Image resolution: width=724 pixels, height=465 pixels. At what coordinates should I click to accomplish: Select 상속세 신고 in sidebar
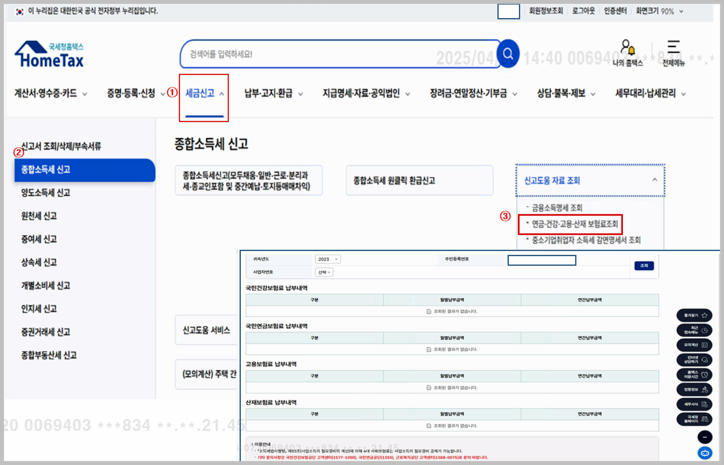[39, 262]
